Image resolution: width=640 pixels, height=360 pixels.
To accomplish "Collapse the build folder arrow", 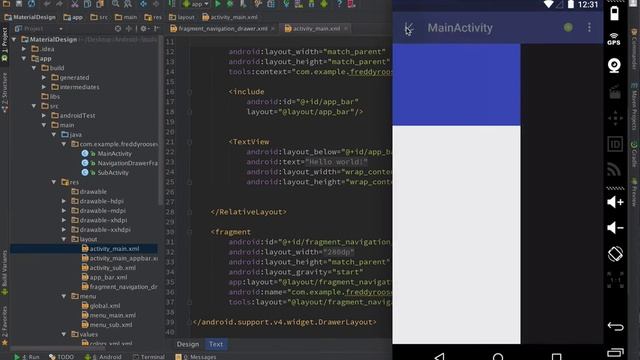I will point(34,68).
